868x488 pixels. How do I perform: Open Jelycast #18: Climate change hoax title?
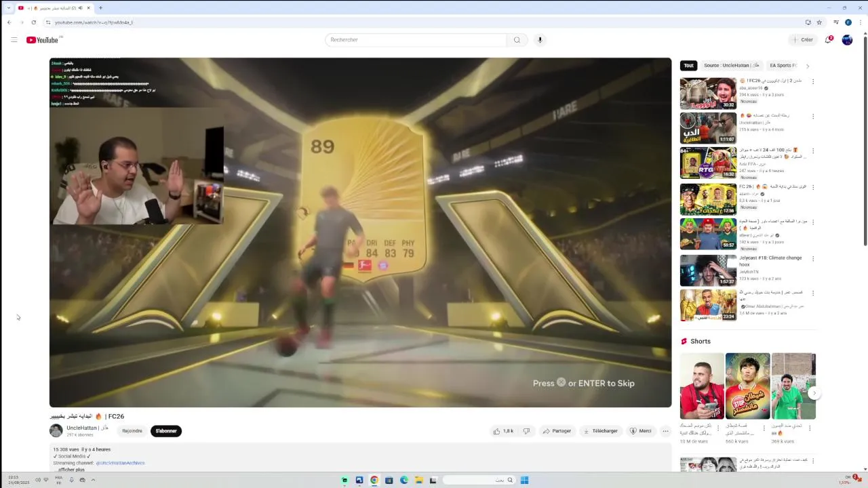click(x=770, y=261)
